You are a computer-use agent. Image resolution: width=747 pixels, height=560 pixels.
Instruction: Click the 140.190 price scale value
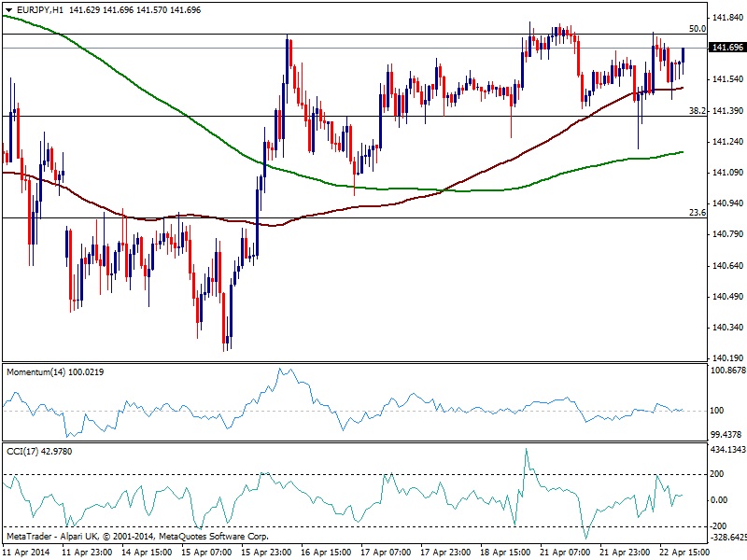(727, 358)
